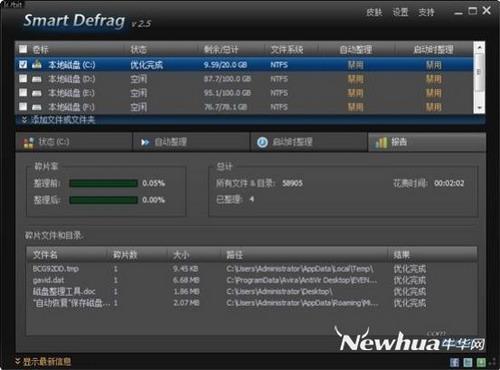Sort fragmented files by 路径 column header
This screenshot has height=370, width=500.
[235, 255]
